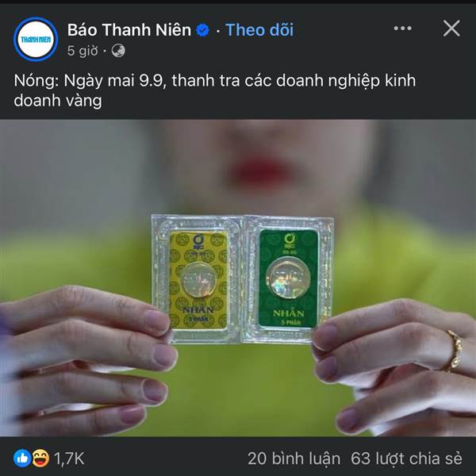476x476 pixels.
Task: Open the 20 bình luận comments
Action: (x=294, y=459)
